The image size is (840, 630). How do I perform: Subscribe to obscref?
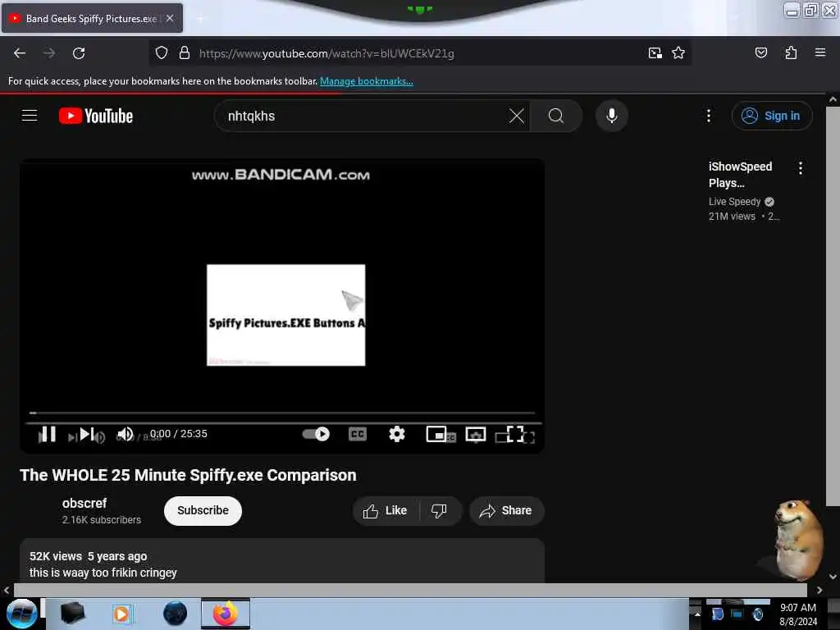203,510
